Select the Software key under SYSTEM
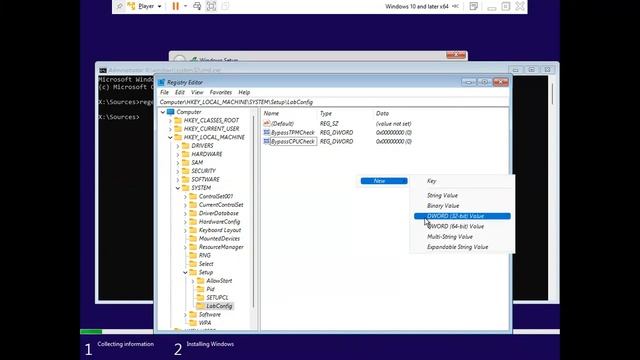This screenshot has height=360, width=640. coord(210,315)
